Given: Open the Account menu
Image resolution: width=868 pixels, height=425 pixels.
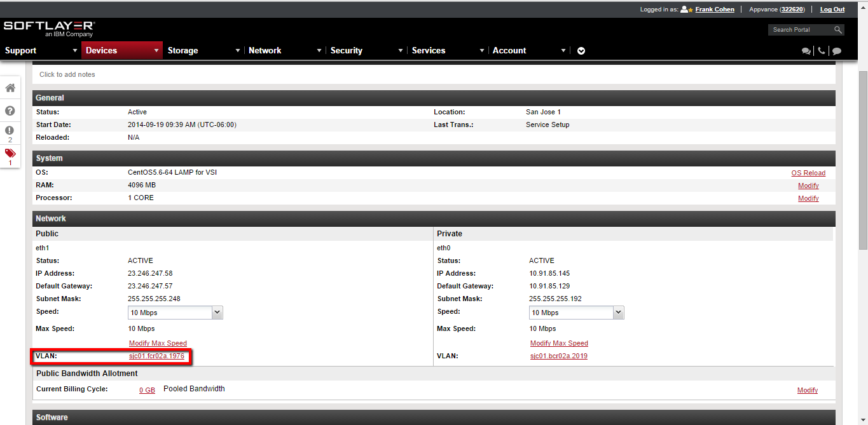Looking at the screenshot, I should (x=509, y=51).
